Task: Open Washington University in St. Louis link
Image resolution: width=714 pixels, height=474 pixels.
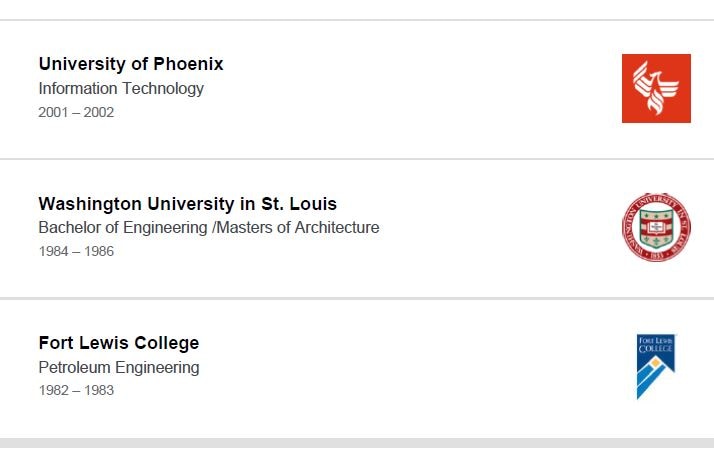Action: pos(188,204)
